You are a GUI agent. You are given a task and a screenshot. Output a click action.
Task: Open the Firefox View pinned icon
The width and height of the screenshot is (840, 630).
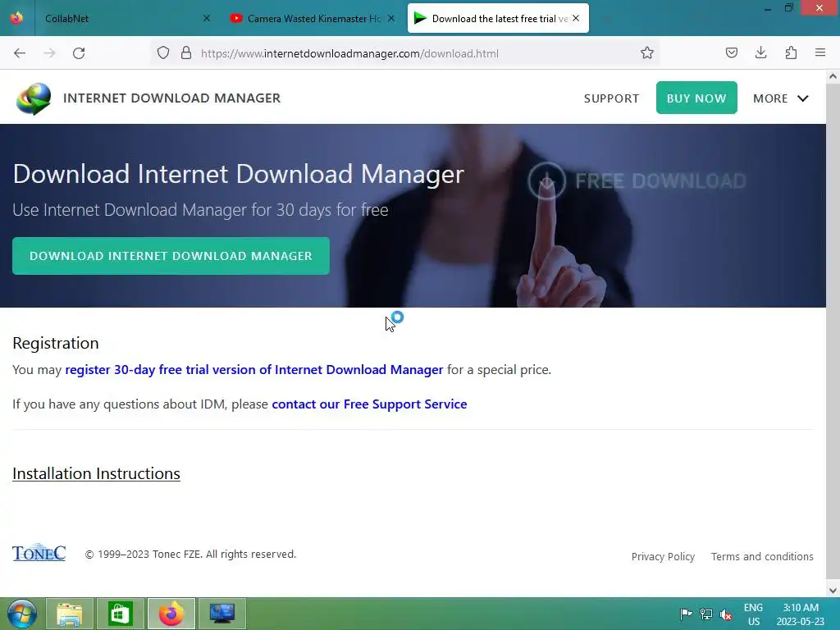point(16,18)
